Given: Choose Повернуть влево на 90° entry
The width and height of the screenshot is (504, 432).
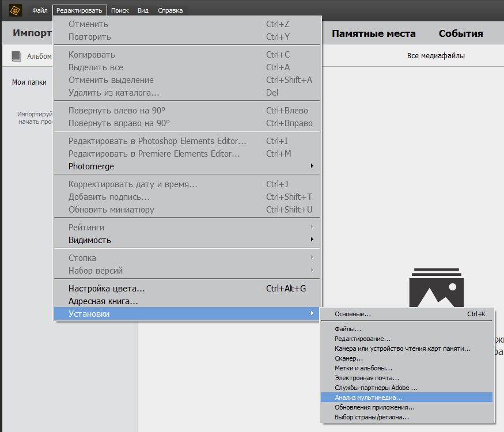Looking at the screenshot, I should coord(187,111).
